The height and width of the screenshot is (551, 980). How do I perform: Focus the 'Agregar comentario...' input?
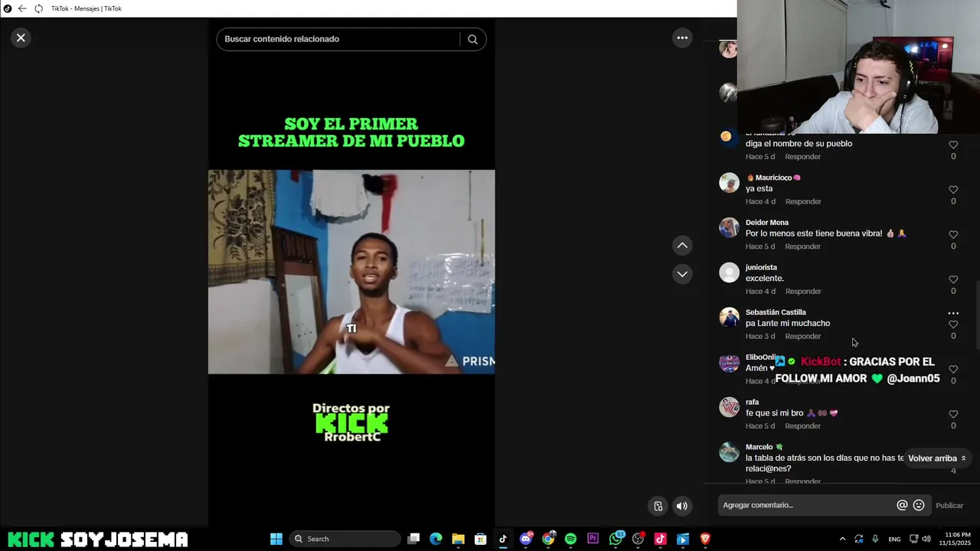pos(806,505)
